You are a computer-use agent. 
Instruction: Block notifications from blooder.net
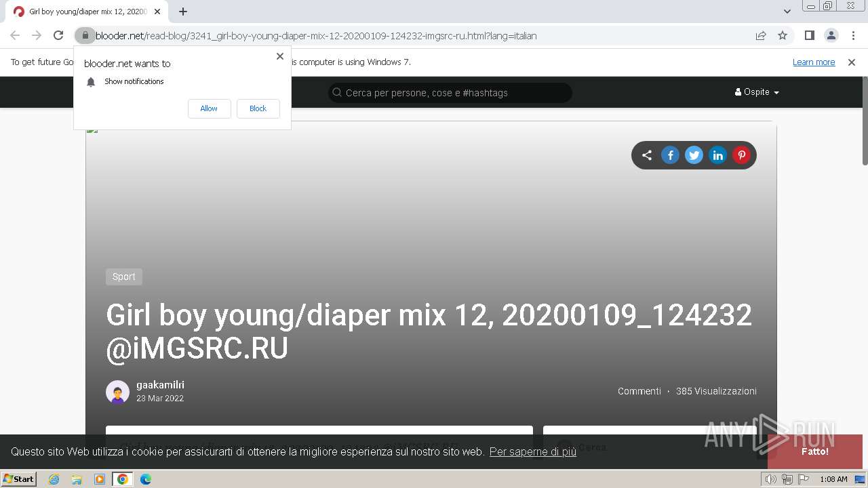pos(258,108)
